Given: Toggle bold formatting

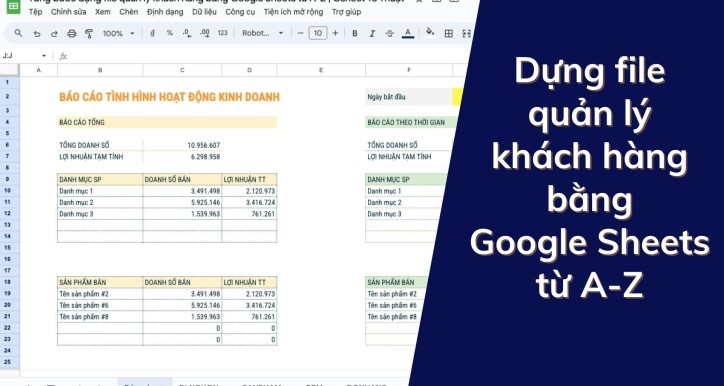Looking at the screenshot, I should (355, 33).
